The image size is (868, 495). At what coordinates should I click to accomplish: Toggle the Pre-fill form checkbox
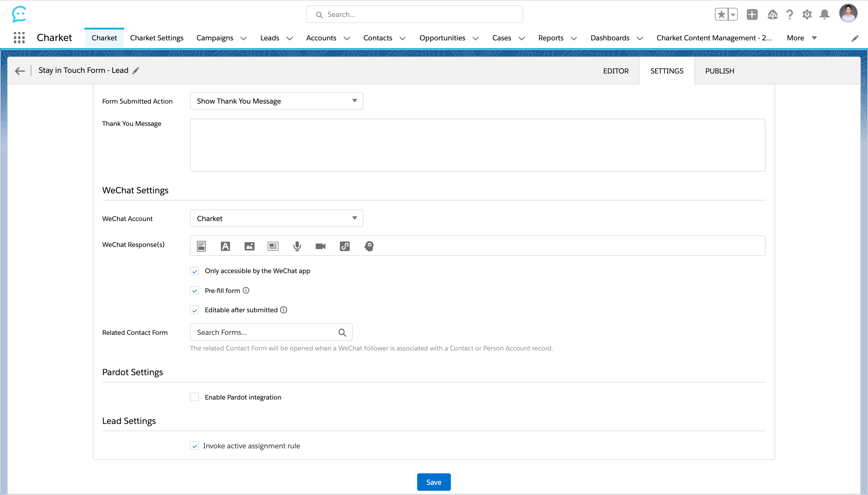coord(194,291)
